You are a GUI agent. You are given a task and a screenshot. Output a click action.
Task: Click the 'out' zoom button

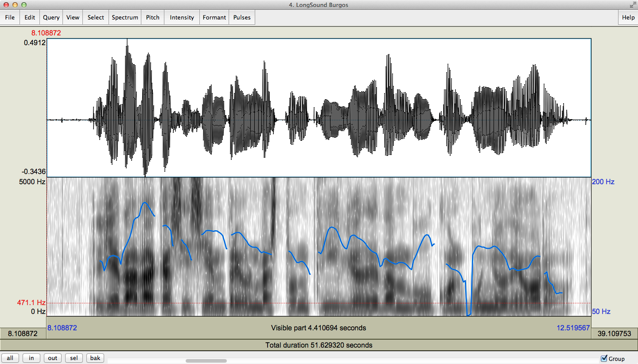click(x=52, y=358)
